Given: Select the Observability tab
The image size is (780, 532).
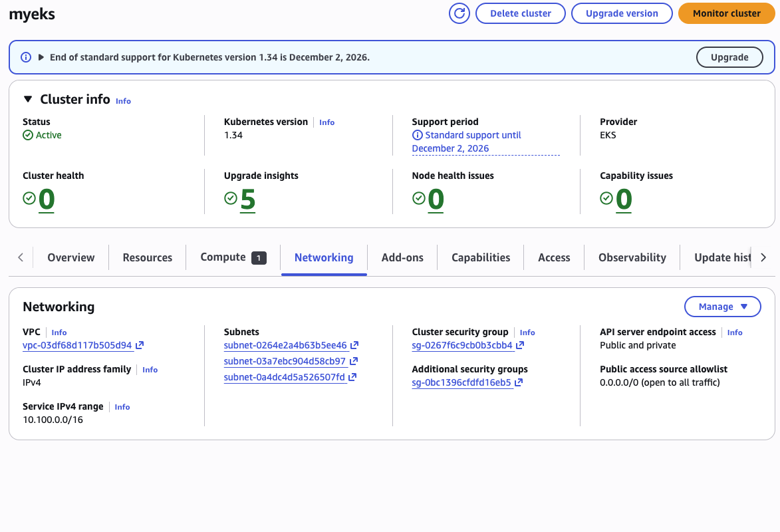Looking at the screenshot, I should tap(632, 257).
